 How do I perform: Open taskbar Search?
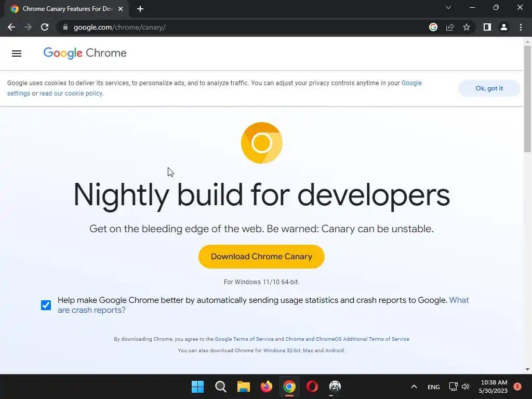click(220, 387)
